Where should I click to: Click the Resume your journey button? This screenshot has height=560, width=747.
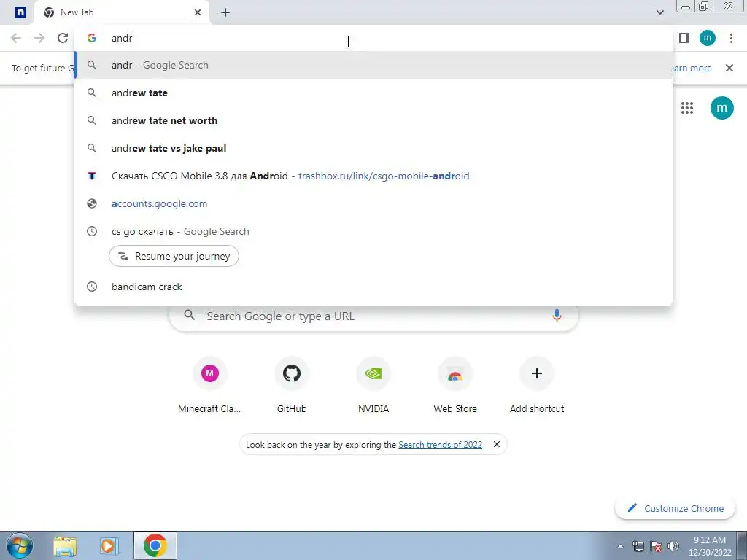(x=174, y=256)
